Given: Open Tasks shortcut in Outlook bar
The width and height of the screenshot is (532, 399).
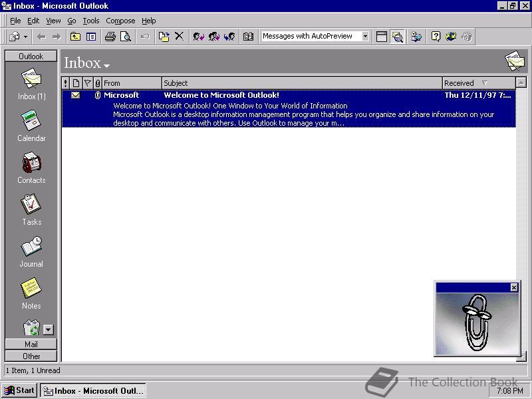Looking at the screenshot, I should [x=31, y=209].
